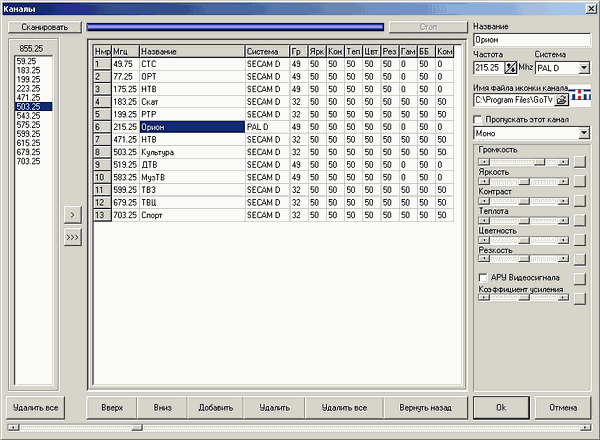600x440 pixels.
Task: Select frequency 503.25 in the left list
Action: [33, 107]
